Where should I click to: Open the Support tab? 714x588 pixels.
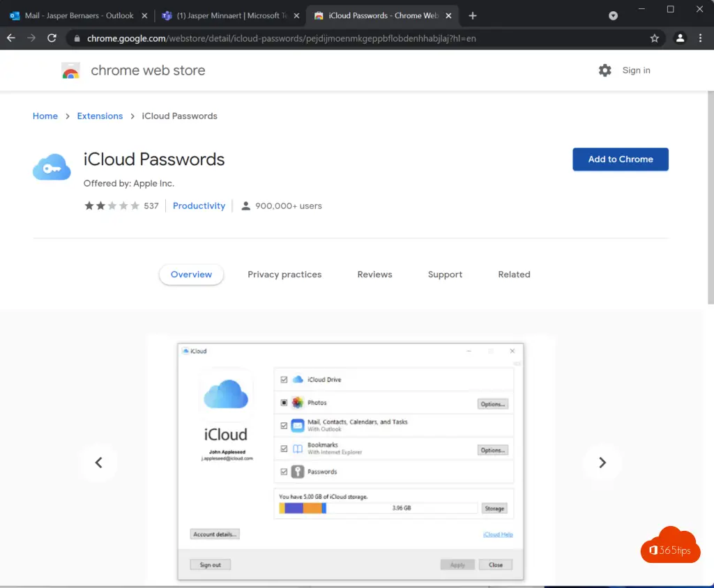click(445, 274)
